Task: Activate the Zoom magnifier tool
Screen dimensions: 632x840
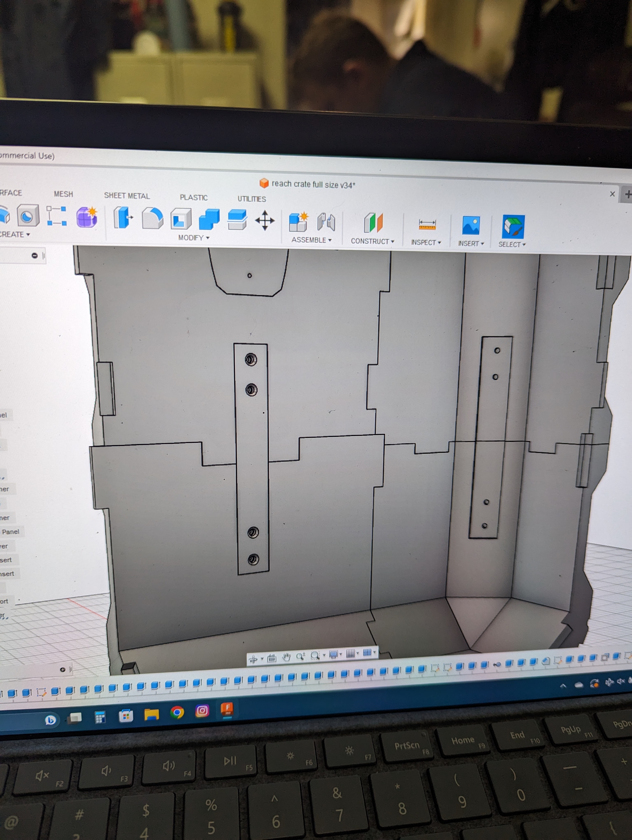Action: click(x=300, y=656)
